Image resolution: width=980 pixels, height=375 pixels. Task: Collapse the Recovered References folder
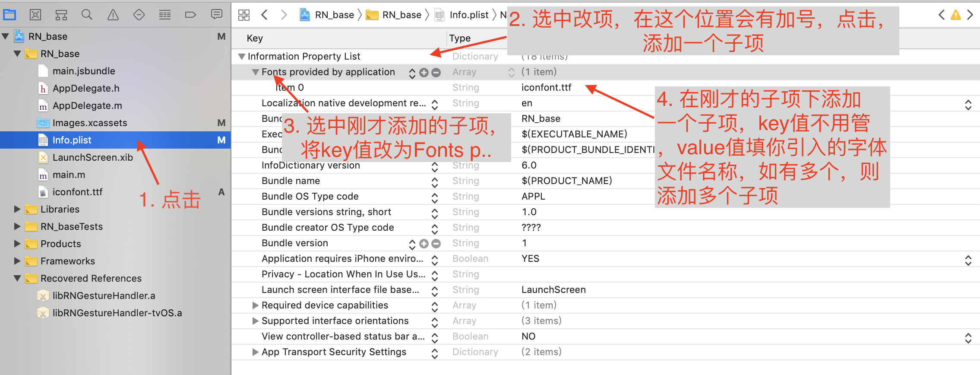(17, 278)
